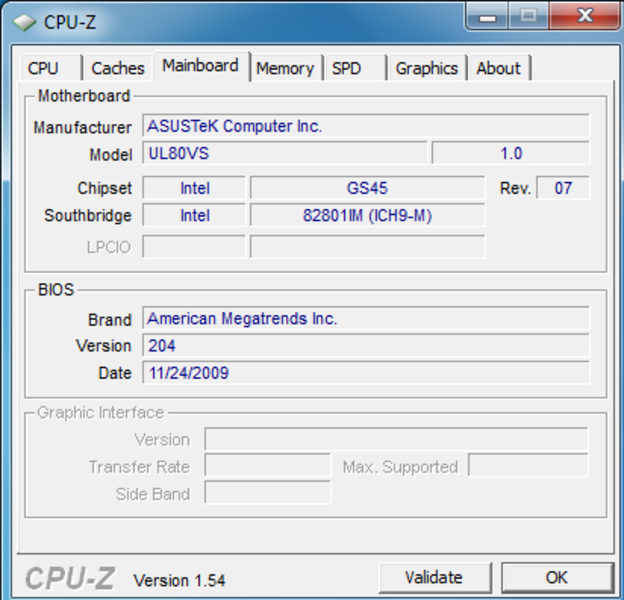Image resolution: width=624 pixels, height=600 pixels.
Task: Click the Validate button
Action: point(435,577)
